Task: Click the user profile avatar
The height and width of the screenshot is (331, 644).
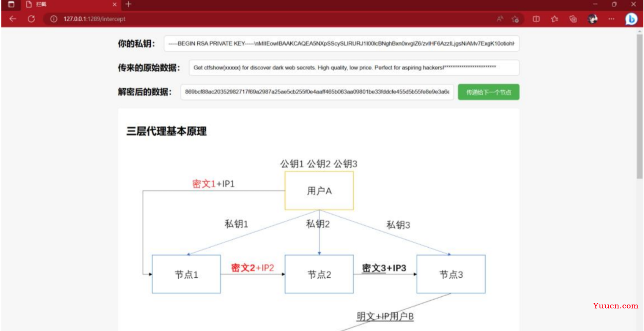Action: pos(593,19)
